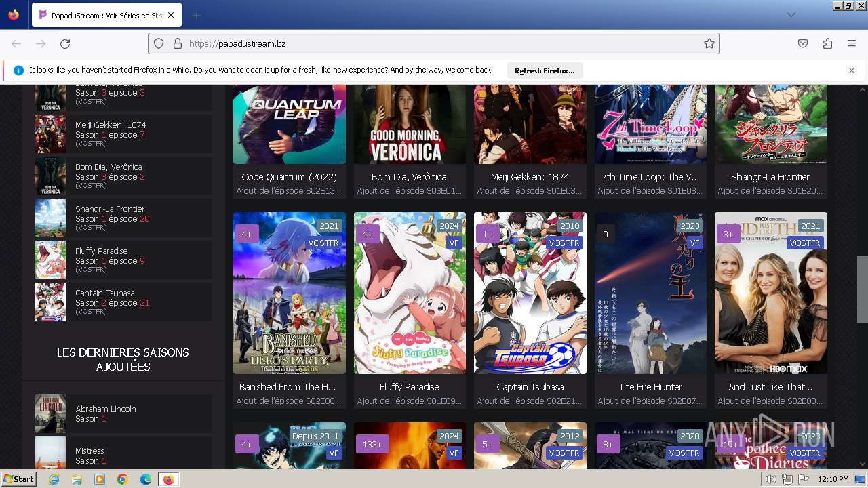Open the Depuis 2011 anime card
Viewport: 868px width, 488px height.
pyautogui.click(x=290, y=446)
